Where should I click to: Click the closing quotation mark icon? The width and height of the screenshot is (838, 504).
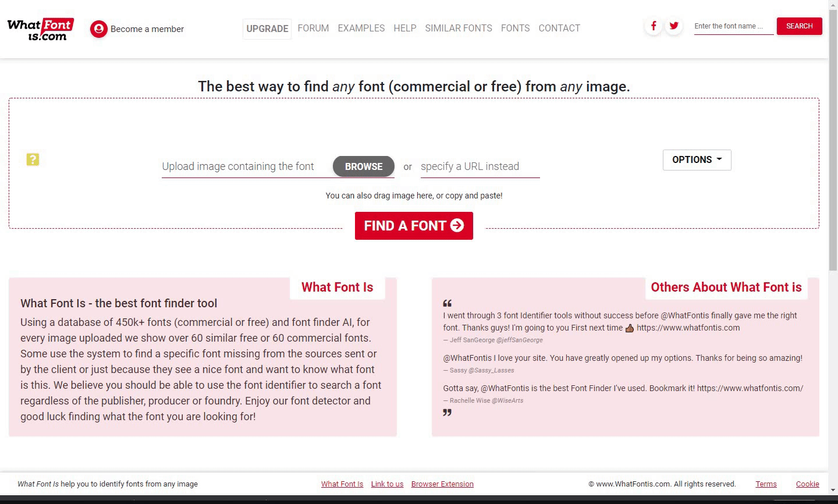point(447,413)
